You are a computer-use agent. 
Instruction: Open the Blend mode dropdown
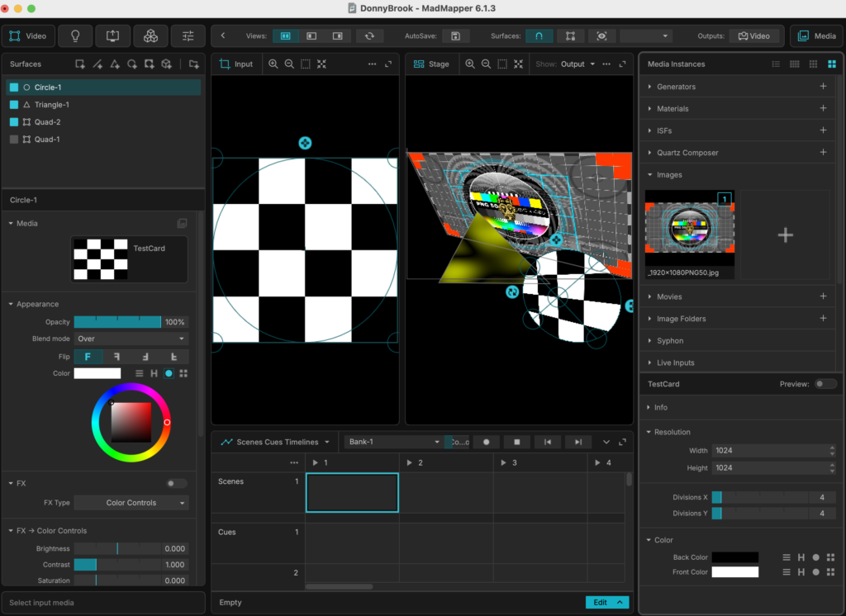click(x=131, y=339)
